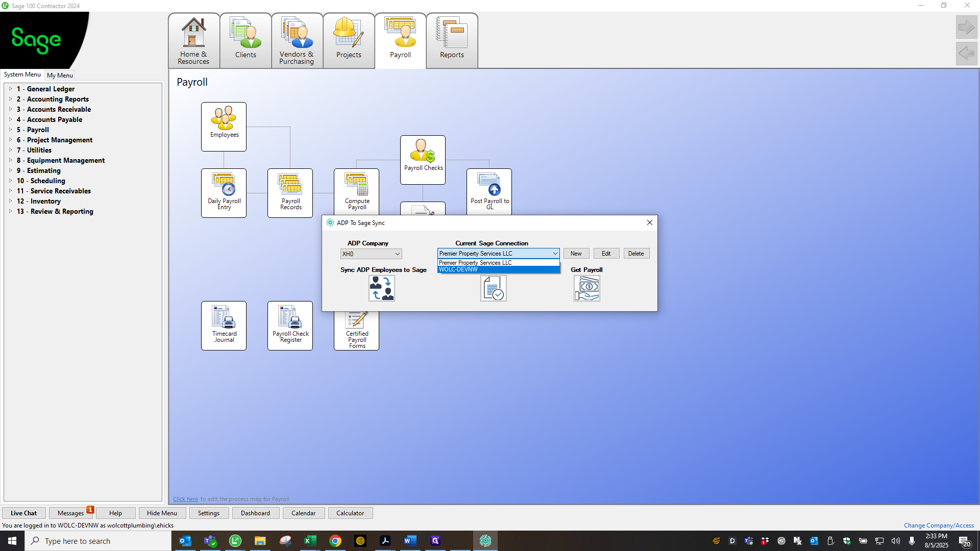Expand 8 - Equipment Management tree node
This screenshot has width=980, height=551.
(x=10, y=160)
